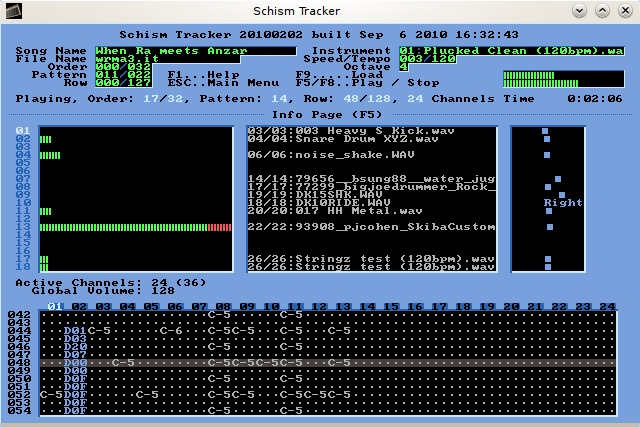
Task: Click the long green-red level bar of channel 13
Action: (x=136, y=227)
